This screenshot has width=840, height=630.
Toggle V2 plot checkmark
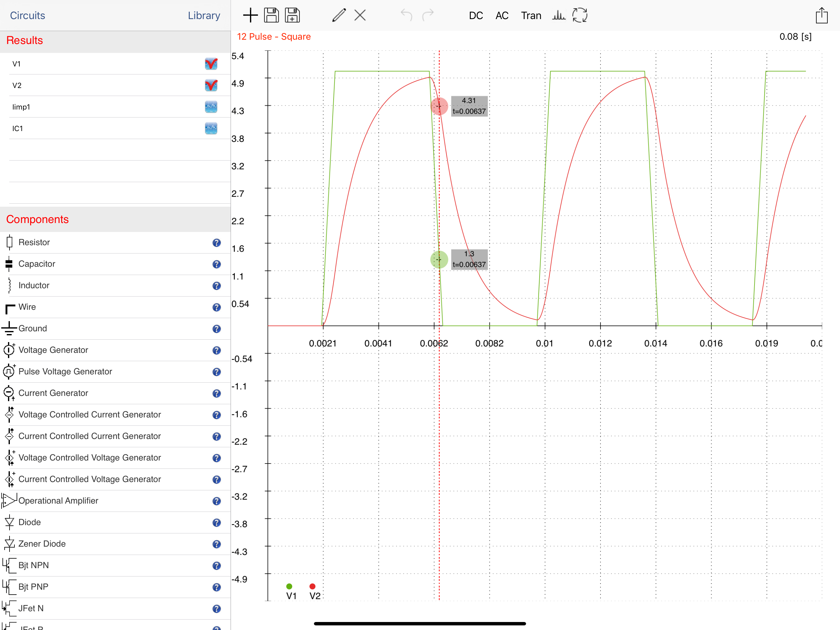[211, 86]
